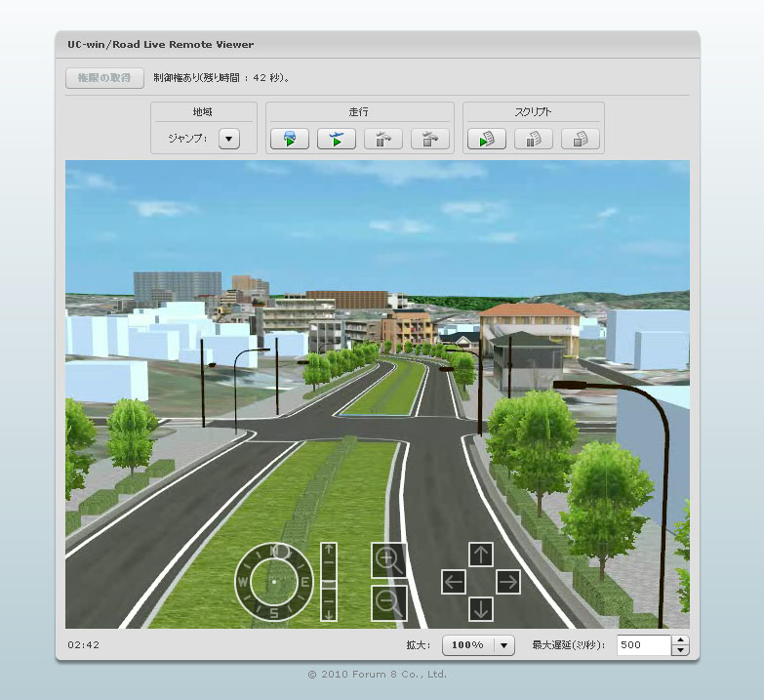This screenshot has width=764, height=700.
Task: Click the 制御権あり status text
Action: (221, 78)
